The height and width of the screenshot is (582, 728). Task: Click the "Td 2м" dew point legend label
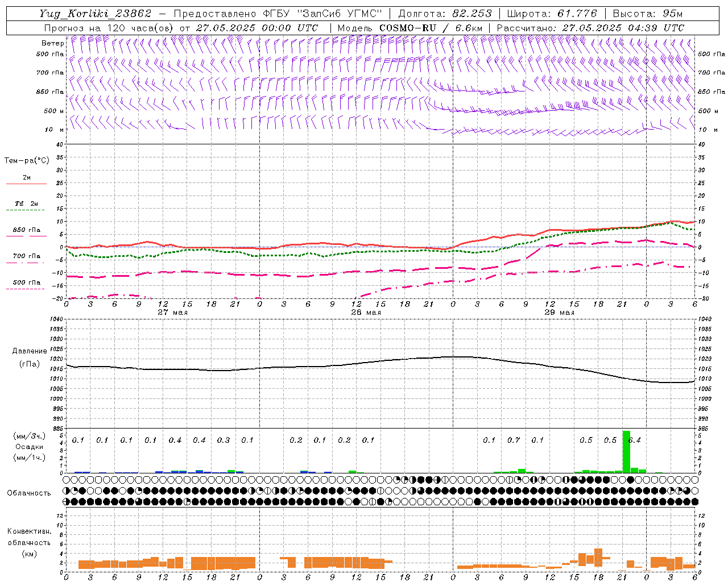click(x=26, y=203)
